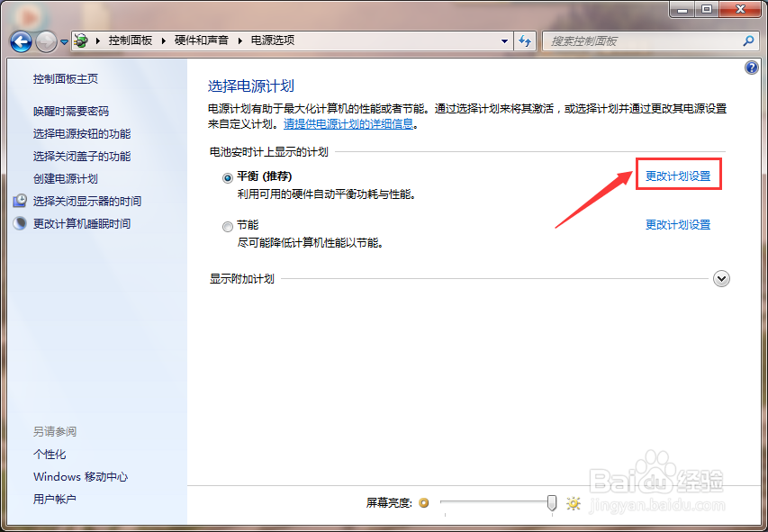Image resolution: width=768 pixels, height=532 pixels.
Task: Click the back navigation arrow
Action: pos(20,41)
